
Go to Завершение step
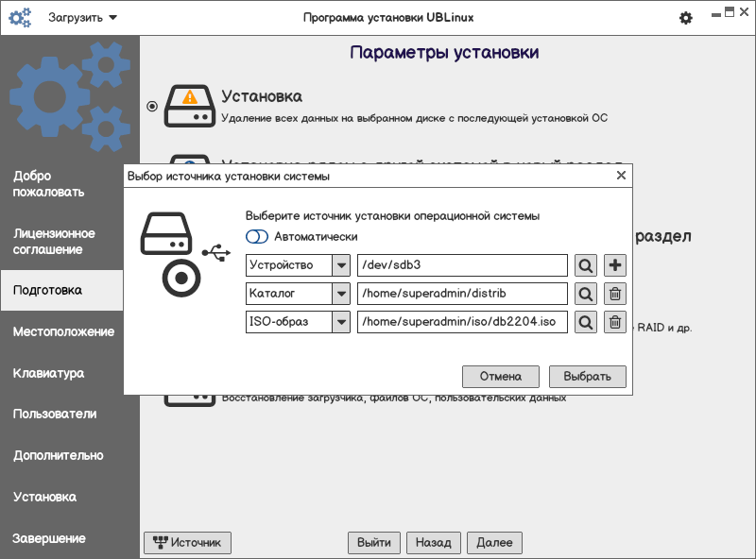49,538
